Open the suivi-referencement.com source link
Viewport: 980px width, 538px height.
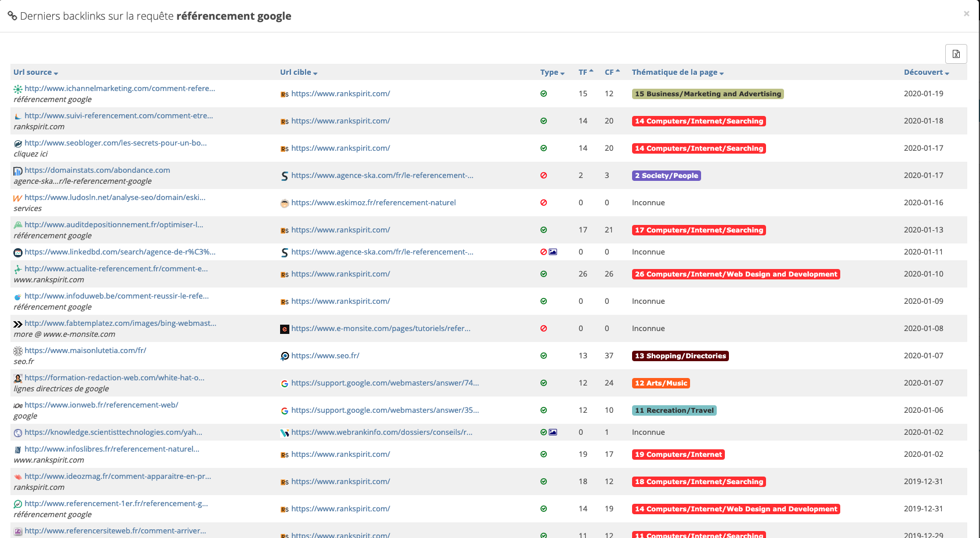click(118, 116)
